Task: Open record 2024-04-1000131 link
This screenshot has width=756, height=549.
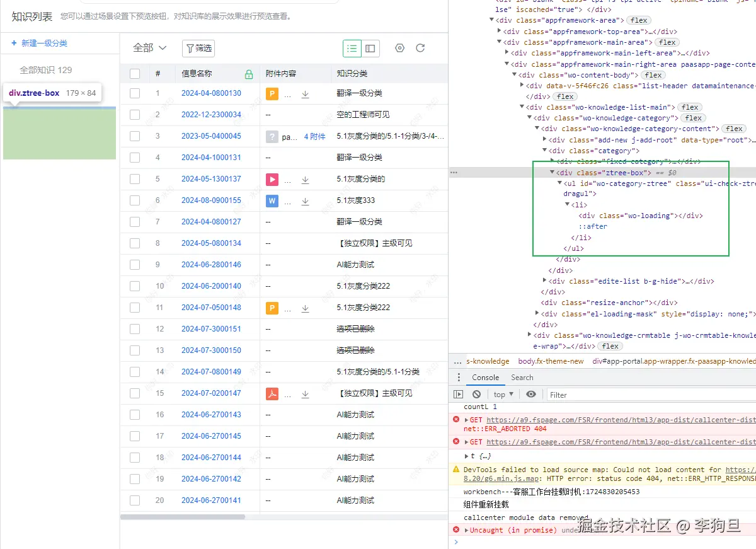Action: pyautogui.click(x=211, y=158)
